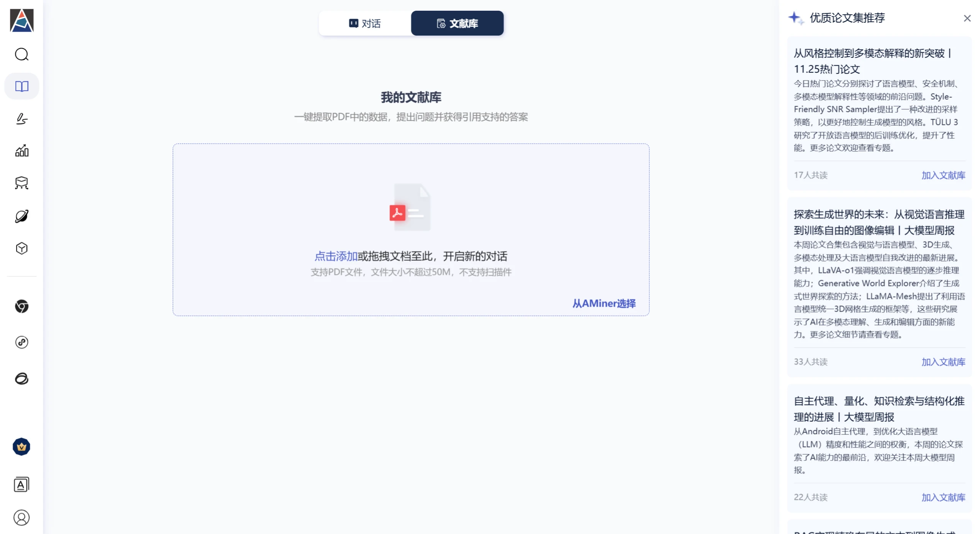980x534 pixels.
Task: Open the 从风格控制到多模态解释的新突破 paper collection title
Action: [873, 61]
